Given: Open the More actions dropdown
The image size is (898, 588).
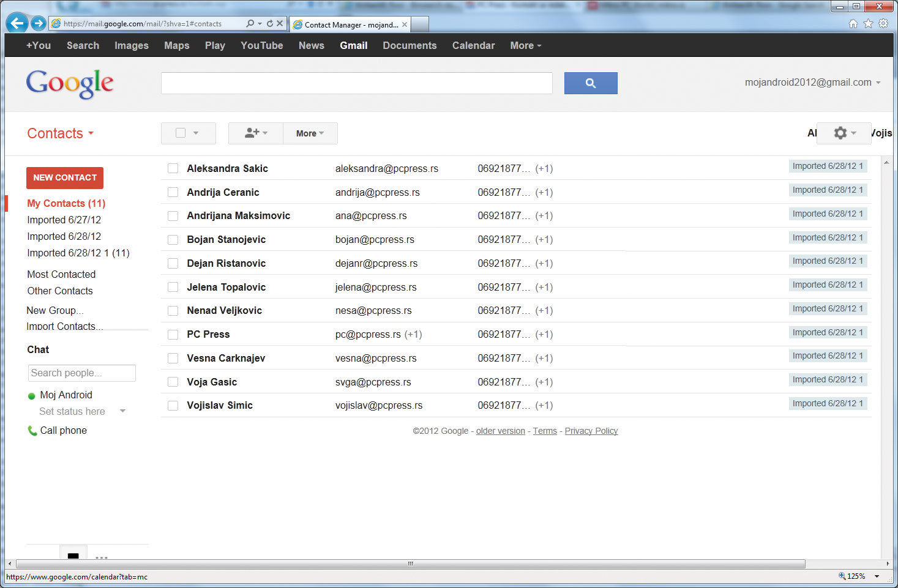Looking at the screenshot, I should pos(310,133).
